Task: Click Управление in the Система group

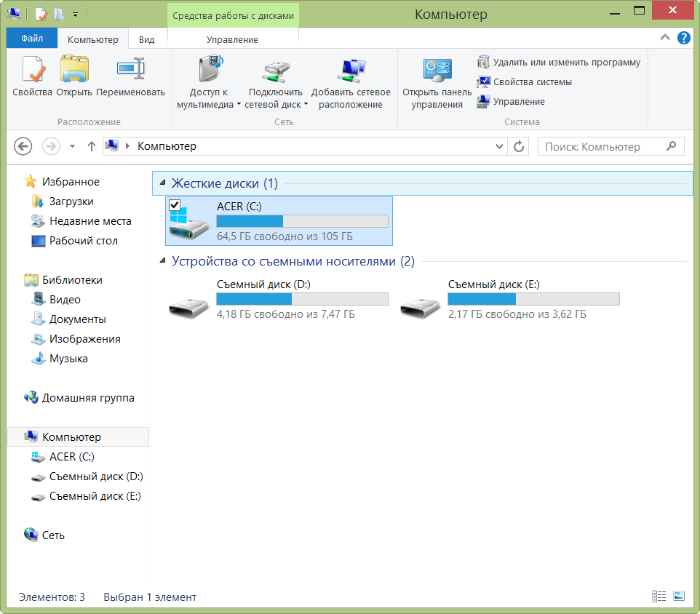Action: pos(511,101)
